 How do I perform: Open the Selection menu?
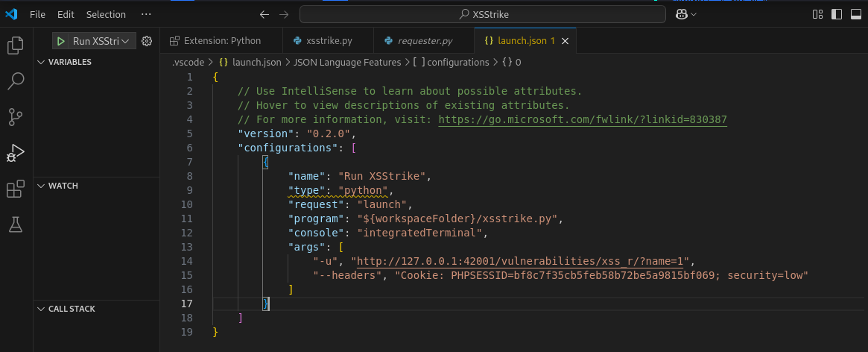(x=106, y=14)
